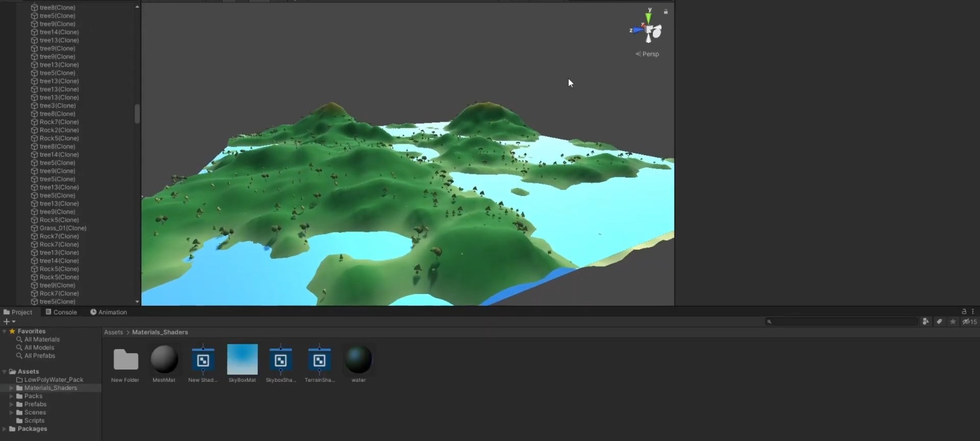Select the All Prefabs saved search
This screenshot has width=980, height=441.
(x=36, y=356)
